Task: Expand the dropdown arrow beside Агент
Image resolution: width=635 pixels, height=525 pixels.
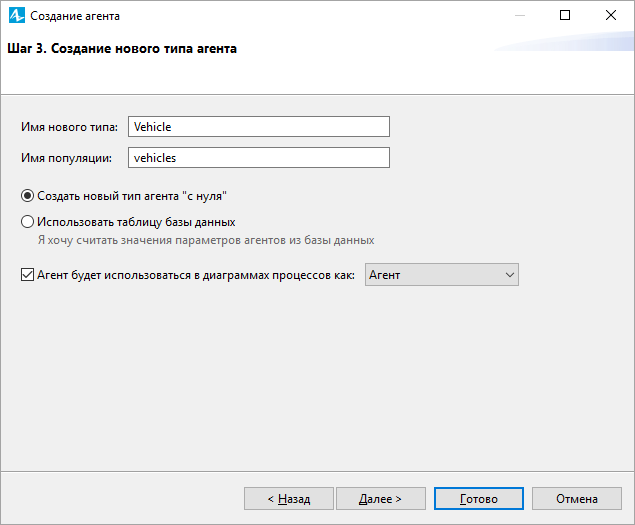Action: [x=510, y=275]
